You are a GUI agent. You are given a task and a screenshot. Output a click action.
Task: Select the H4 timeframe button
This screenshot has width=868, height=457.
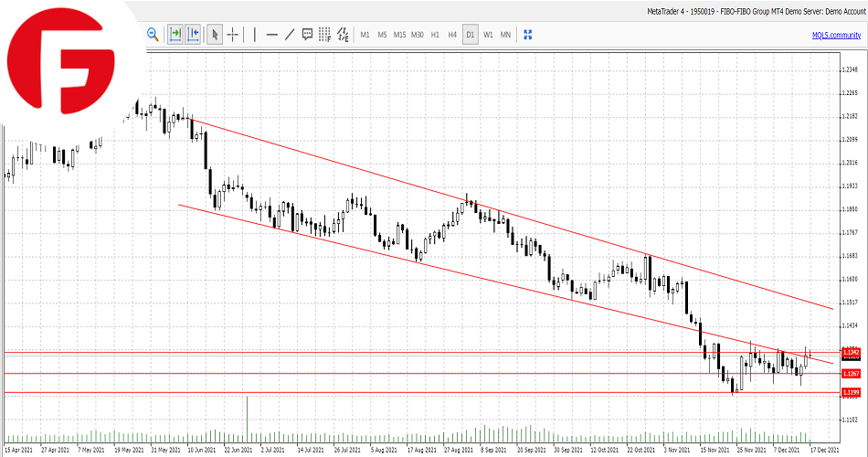(x=452, y=35)
